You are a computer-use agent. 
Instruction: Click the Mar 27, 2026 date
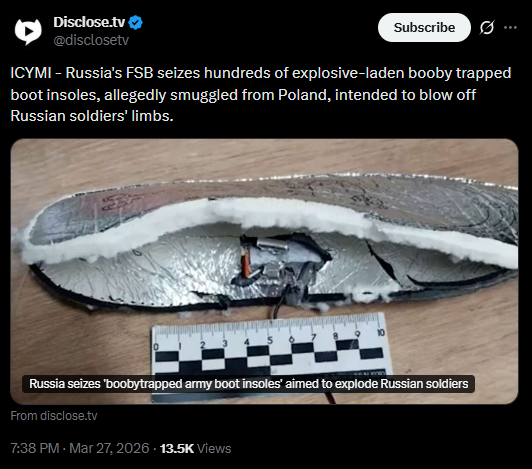coord(109,448)
